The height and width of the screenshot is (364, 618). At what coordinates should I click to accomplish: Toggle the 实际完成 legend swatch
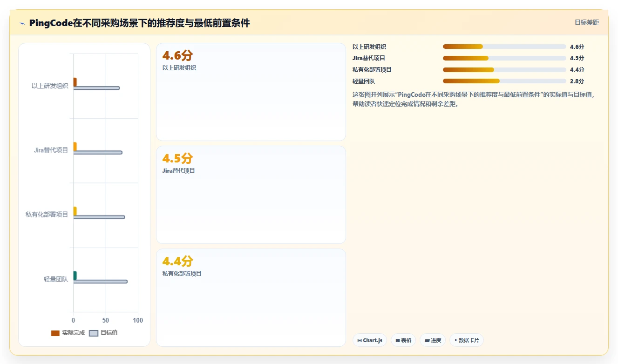(x=55, y=333)
